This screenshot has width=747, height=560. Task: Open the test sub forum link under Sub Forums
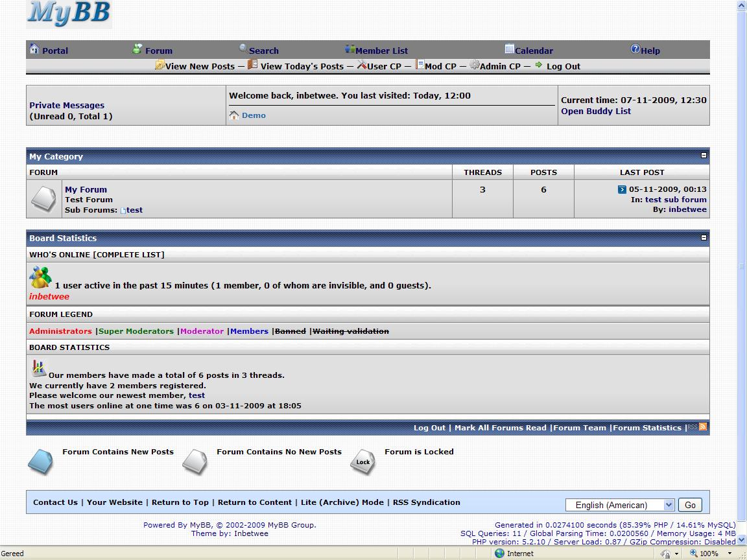click(134, 210)
